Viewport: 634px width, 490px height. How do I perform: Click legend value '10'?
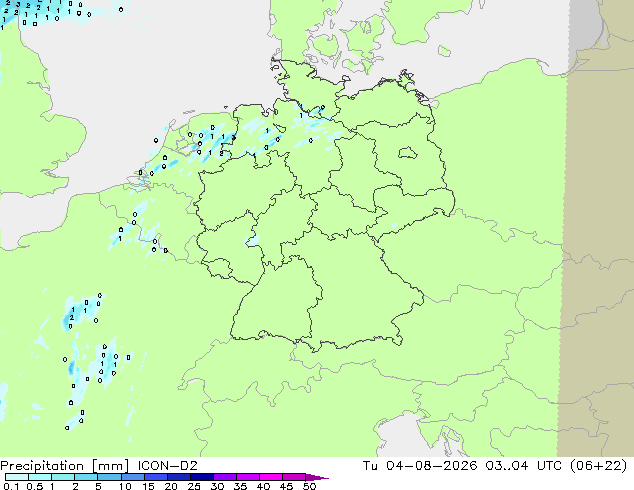coord(125,486)
